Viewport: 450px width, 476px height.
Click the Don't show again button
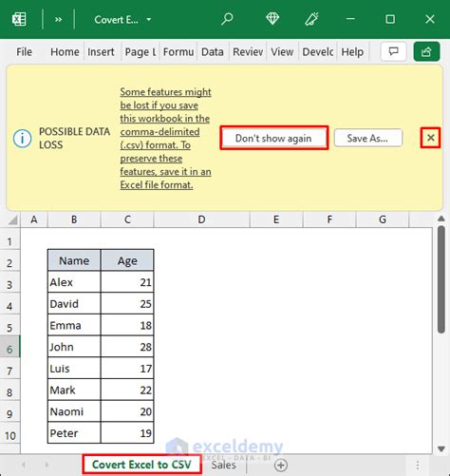(274, 138)
